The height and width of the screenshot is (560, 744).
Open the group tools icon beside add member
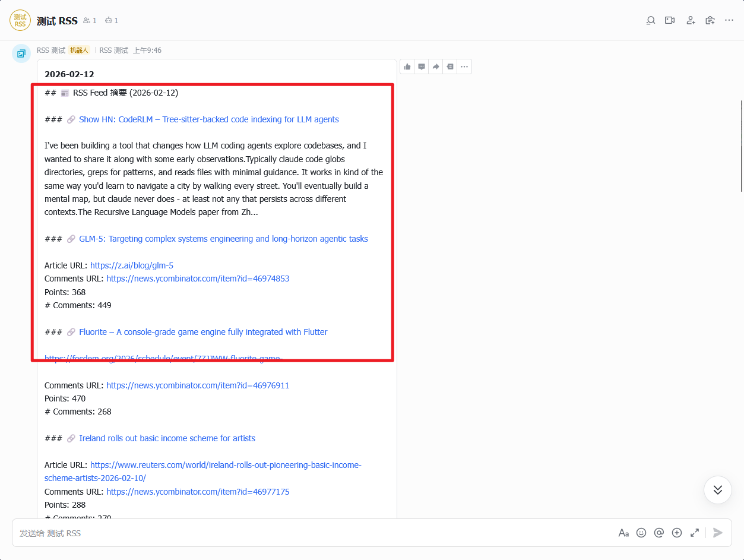pos(710,20)
